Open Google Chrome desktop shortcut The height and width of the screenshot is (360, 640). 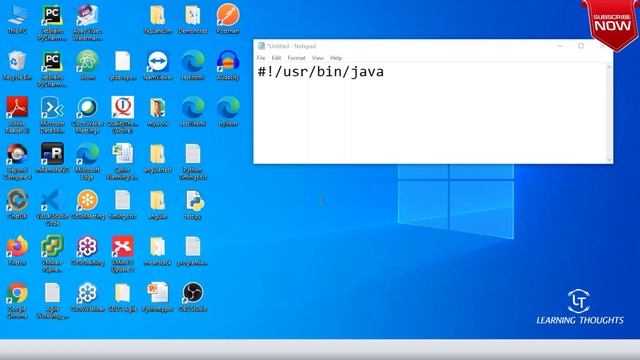(17, 301)
